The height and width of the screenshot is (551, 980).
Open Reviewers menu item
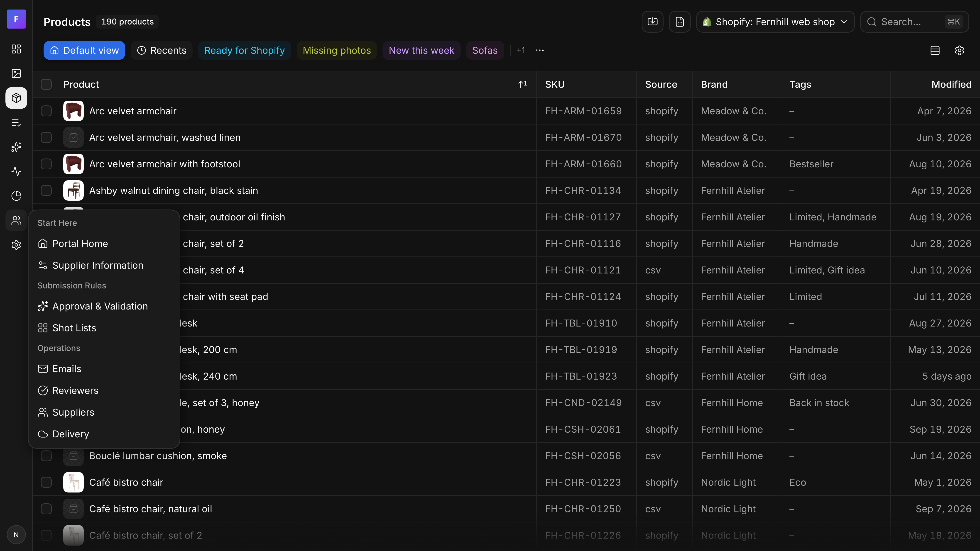pyautogui.click(x=104, y=390)
